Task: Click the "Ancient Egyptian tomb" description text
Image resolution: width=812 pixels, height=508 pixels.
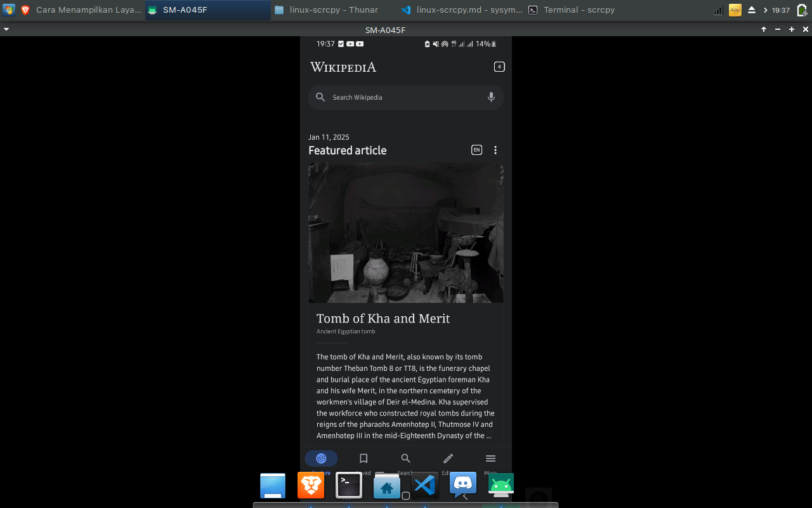Action: [x=346, y=331]
